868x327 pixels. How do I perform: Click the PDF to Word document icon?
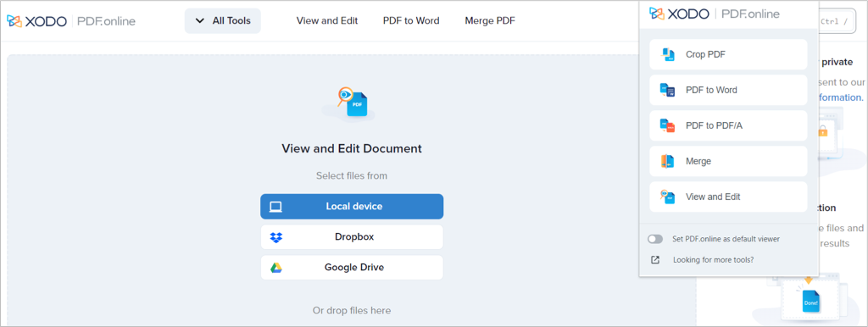click(x=668, y=90)
